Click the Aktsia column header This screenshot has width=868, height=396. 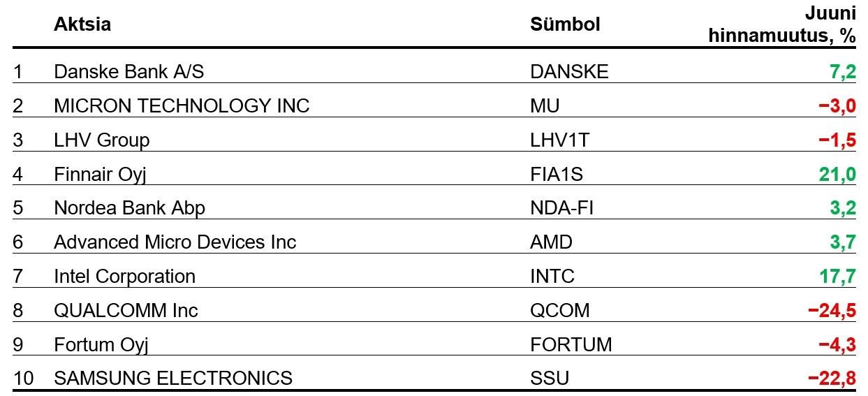82,24
